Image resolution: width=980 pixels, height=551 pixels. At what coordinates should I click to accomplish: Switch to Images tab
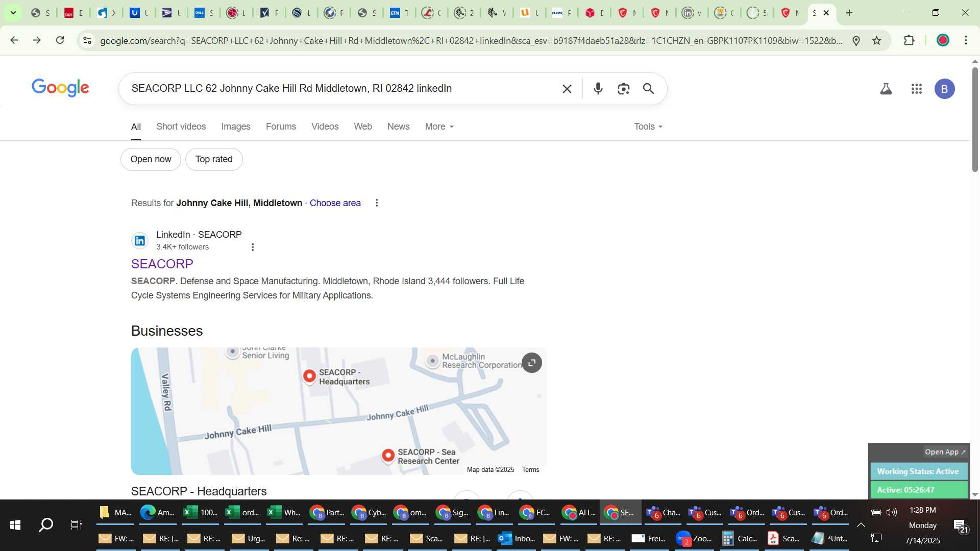point(236,127)
